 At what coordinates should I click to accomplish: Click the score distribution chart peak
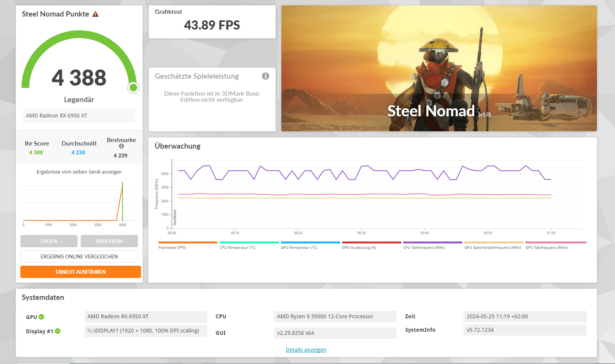[x=122, y=184]
